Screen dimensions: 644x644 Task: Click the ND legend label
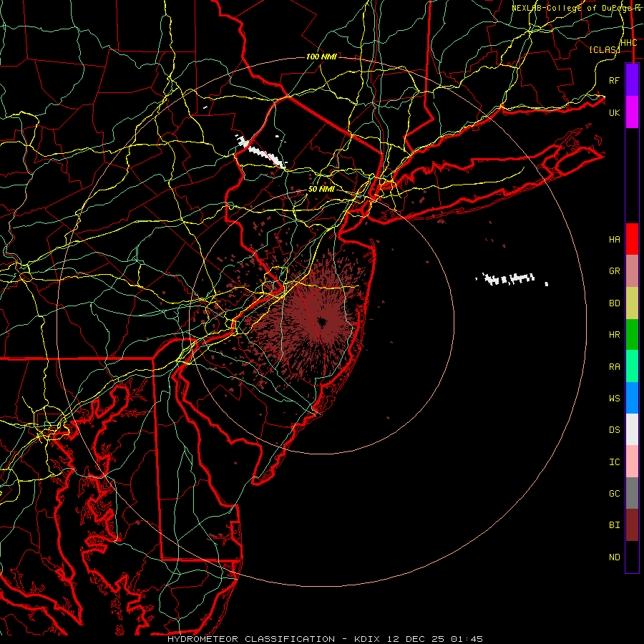click(x=614, y=557)
